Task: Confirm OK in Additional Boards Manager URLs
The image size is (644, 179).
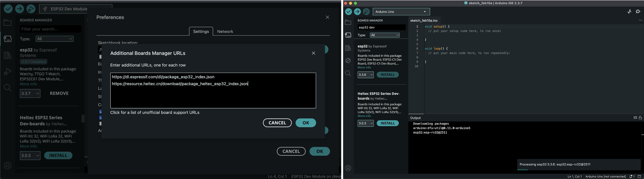Action: [x=306, y=123]
